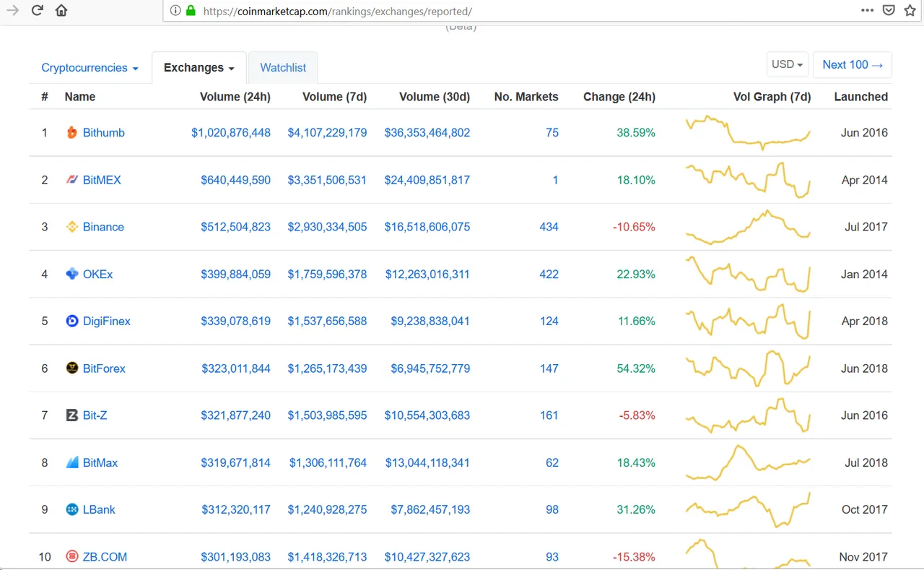The image size is (924, 570).
Task: Go to Next 100 exchanges
Action: [853, 64]
